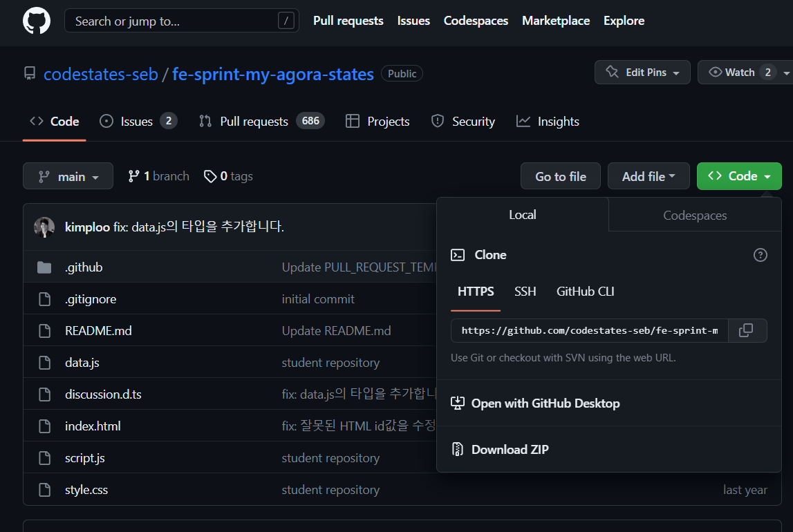
Task: Open the GitHub logo homepage
Action: click(x=37, y=21)
